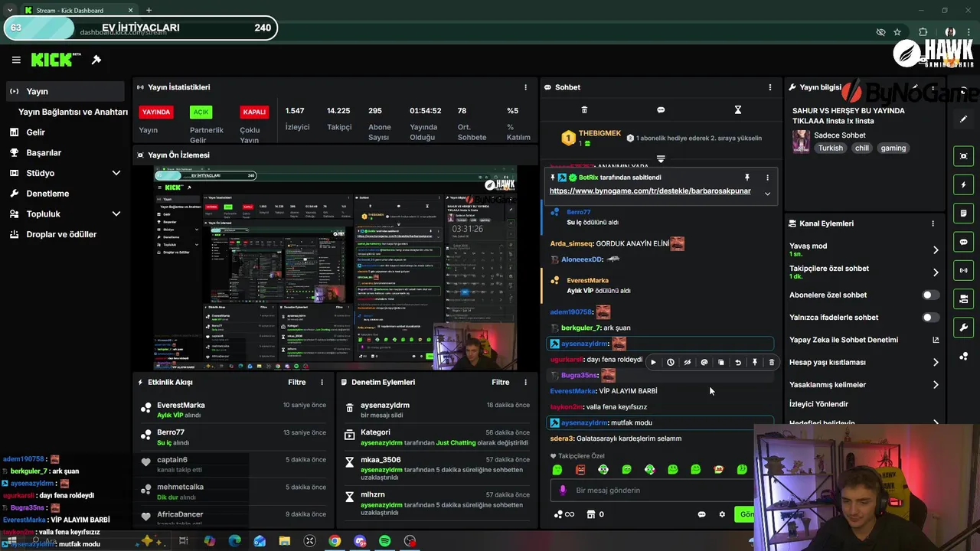Image resolution: width=980 pixels, height=551 pixels.
Task: Unpin the BotRix pinned message
Action: (746, 178)
